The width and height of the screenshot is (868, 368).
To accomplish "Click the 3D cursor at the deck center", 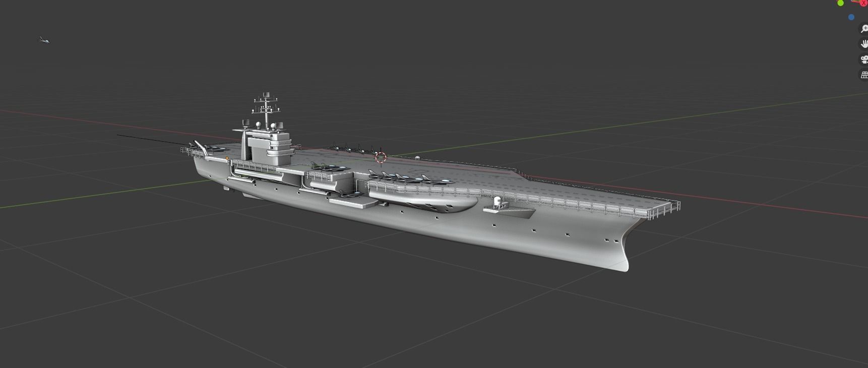I will pyautogui.click(x=381, y=158).
